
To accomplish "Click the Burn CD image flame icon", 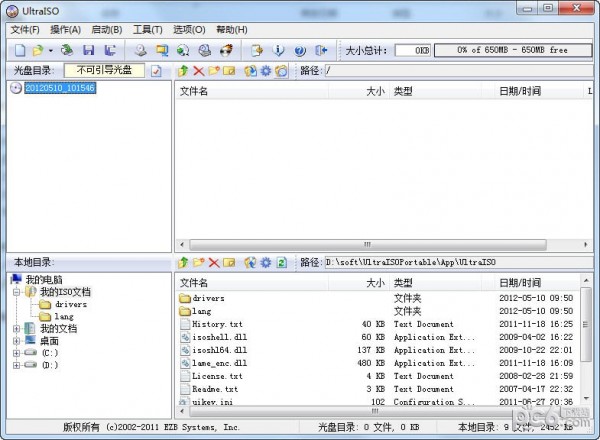I will (227, 50).
